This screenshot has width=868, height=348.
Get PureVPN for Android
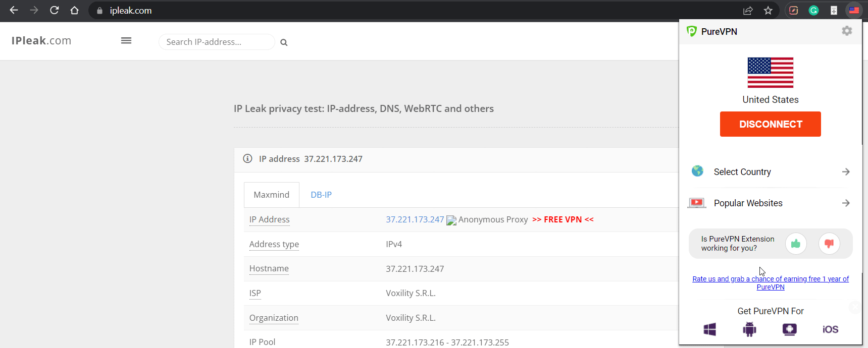[x=749, y=329]
